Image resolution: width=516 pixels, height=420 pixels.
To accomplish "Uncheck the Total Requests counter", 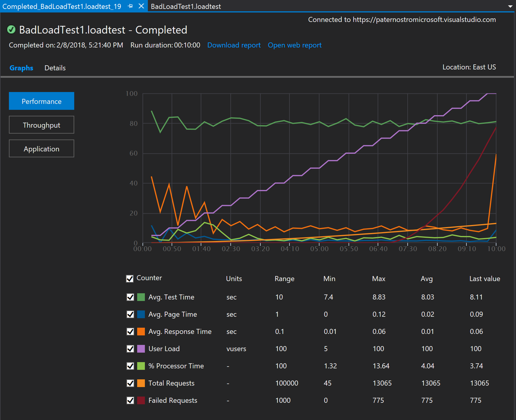I will tap(130, 383).
